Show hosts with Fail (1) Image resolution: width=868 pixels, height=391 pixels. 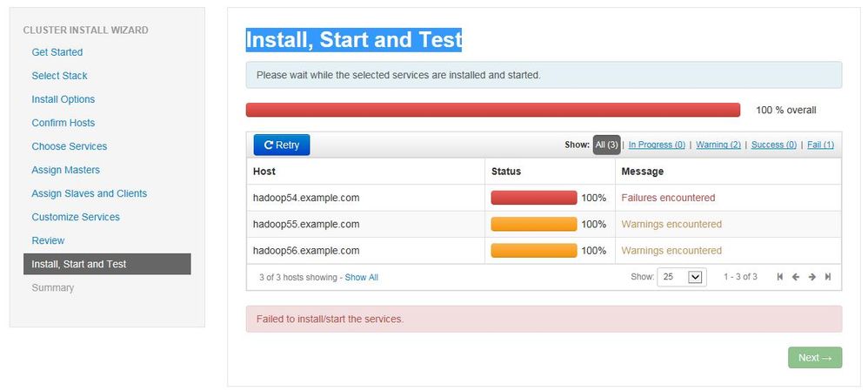(820, 145)
